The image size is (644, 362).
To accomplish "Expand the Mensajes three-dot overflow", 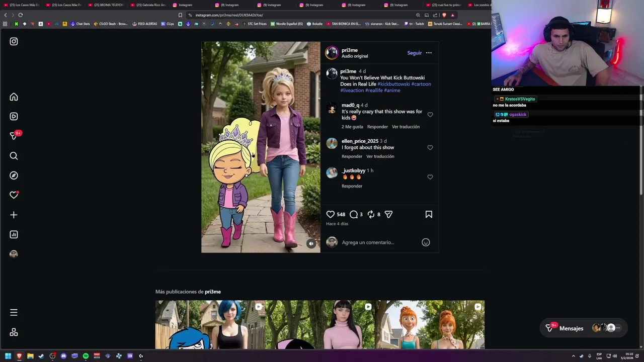I will pos(618,328).
